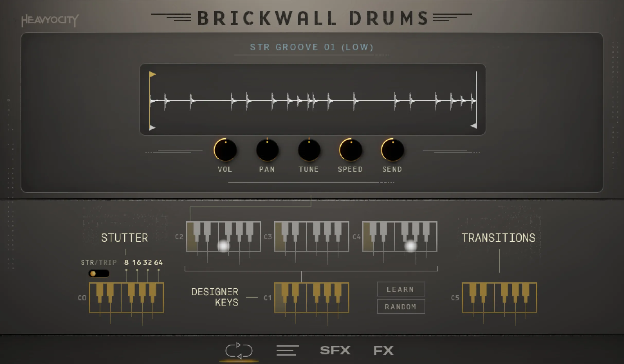
Task: Select the white loop start triangle at the waveform's lower left
Action: click(x=152, y=128)
